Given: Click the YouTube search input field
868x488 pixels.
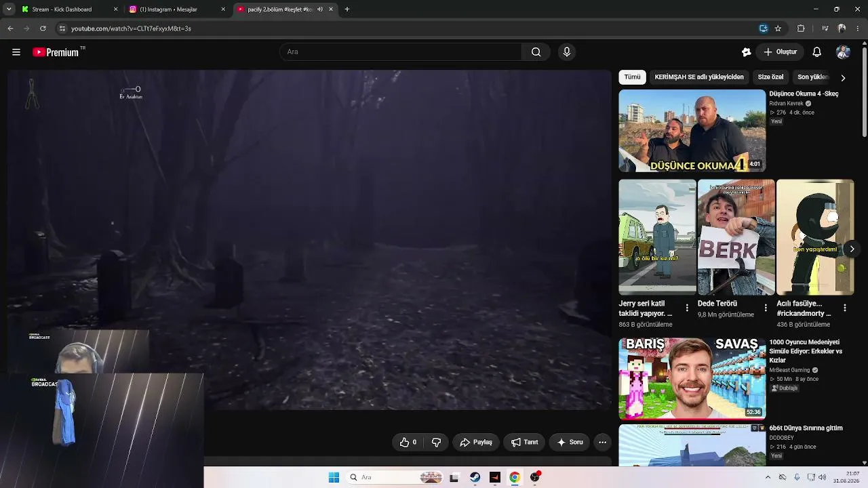Looking at the screenshot, I should [x=401, y=52].
